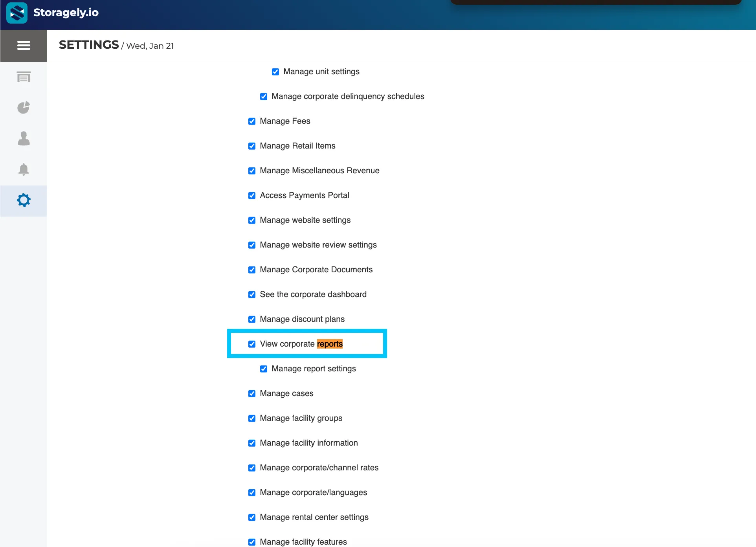Disable Manage facility groups permission

(x=252, y=418)
